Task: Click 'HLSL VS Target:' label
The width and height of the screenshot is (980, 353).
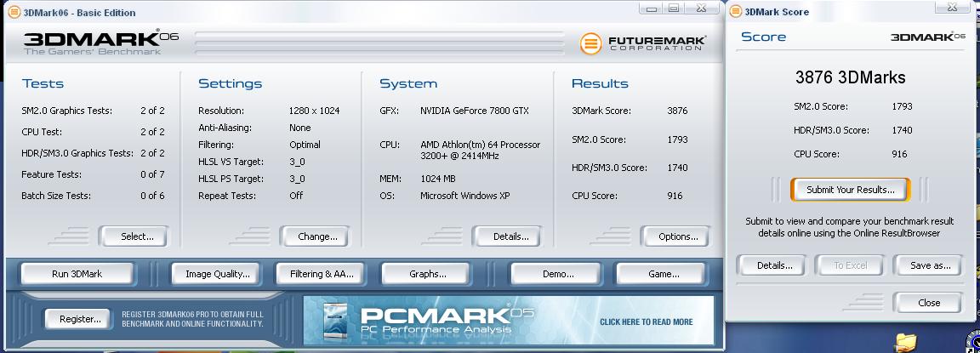Action: coord(229,162)
